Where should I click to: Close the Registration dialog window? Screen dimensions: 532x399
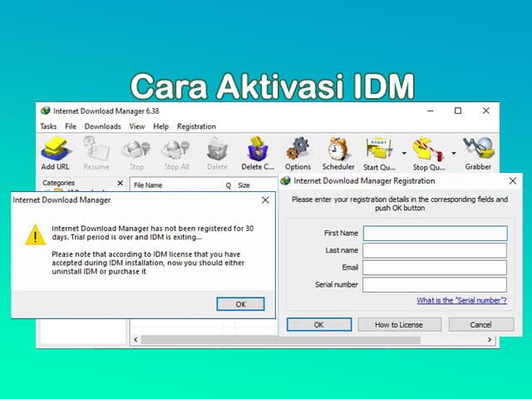click(513, 181)
